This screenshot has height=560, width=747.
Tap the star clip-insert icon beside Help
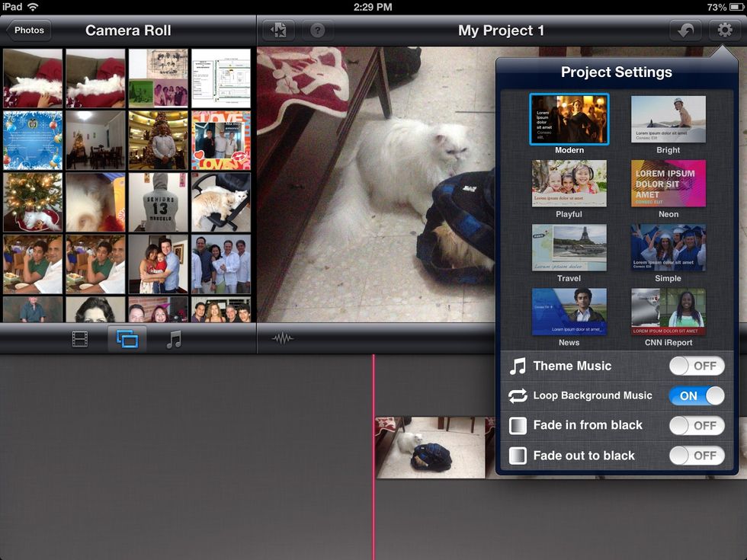(x=278, y=30)
